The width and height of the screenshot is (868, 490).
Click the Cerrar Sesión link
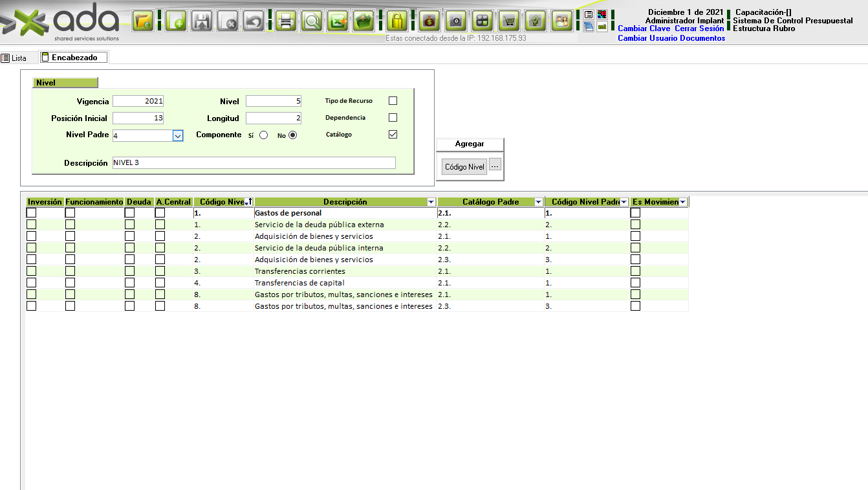(x=699, y=28)
